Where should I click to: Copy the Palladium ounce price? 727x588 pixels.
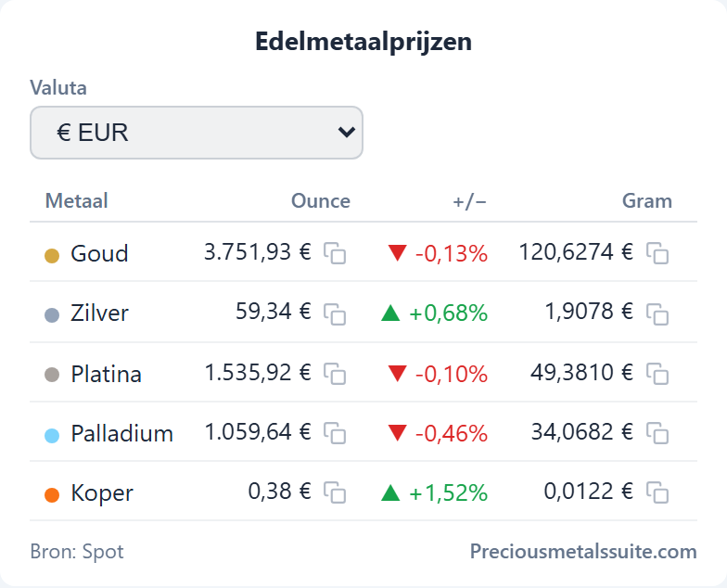click(x=335, y=433)
